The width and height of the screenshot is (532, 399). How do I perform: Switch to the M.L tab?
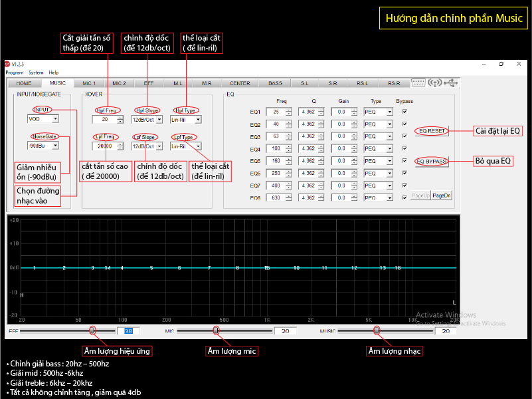point(178,83)
